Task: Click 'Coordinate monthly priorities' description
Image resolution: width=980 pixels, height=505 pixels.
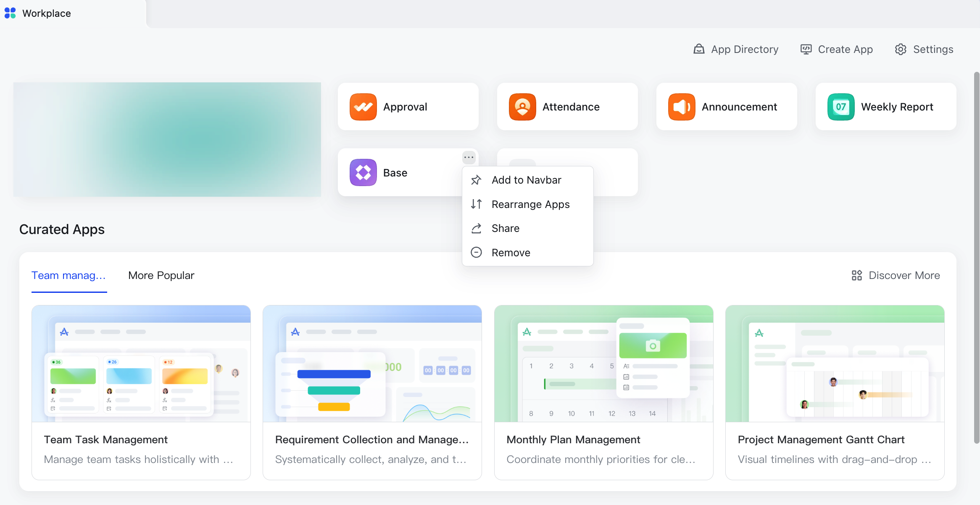Action: click(601, 459)
